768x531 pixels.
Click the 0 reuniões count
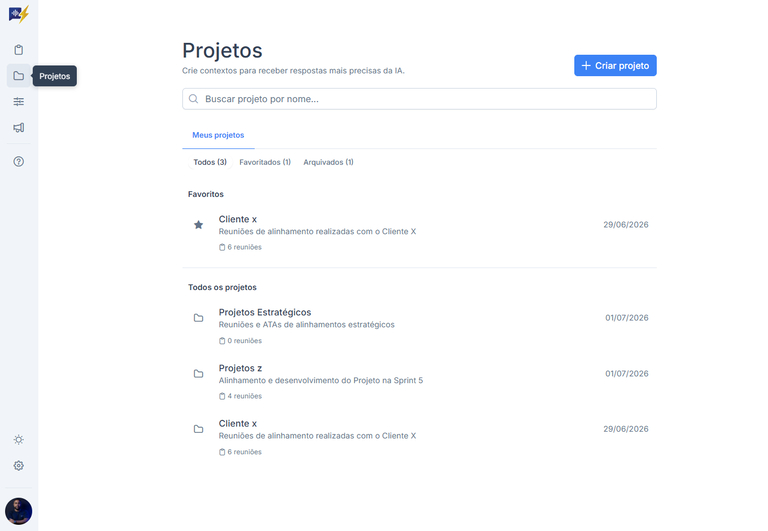click(240, 340)
